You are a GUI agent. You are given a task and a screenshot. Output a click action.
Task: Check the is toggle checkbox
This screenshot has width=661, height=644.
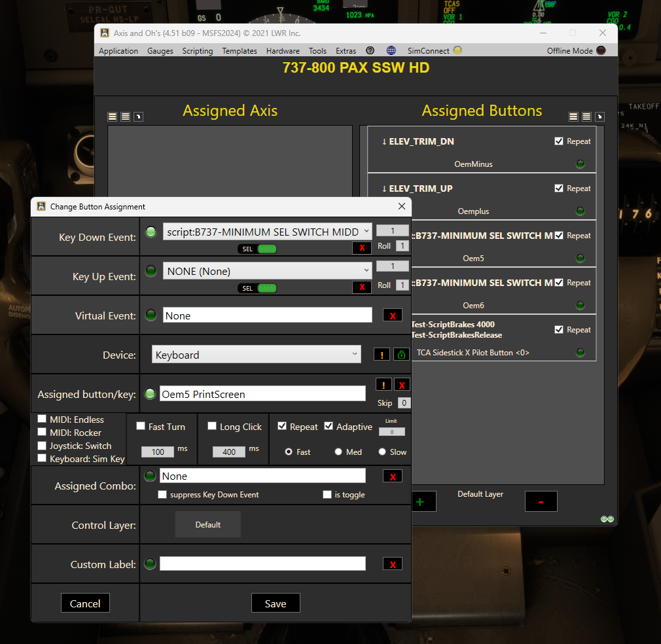point(327,494)
